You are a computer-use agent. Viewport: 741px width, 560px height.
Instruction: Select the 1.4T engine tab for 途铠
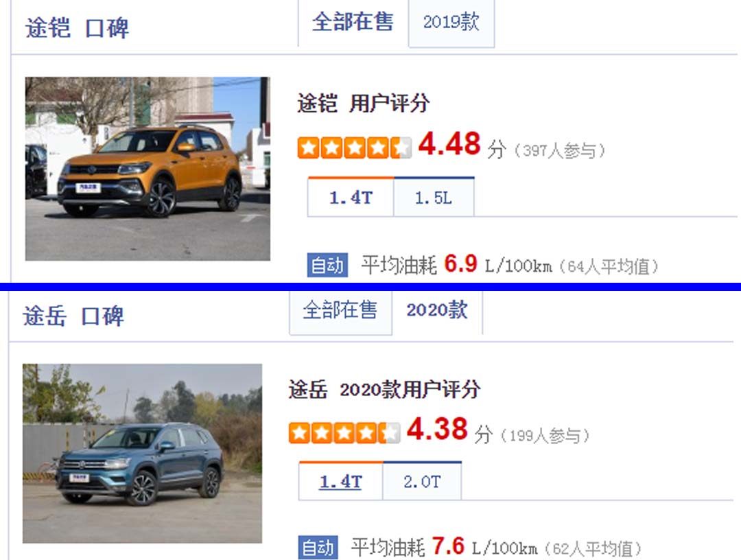351,198
